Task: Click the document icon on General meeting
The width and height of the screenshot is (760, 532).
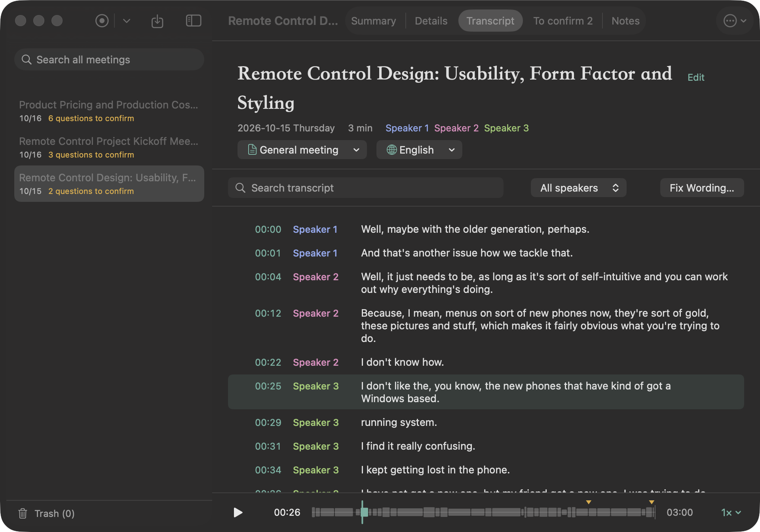Action: [252, 150]
